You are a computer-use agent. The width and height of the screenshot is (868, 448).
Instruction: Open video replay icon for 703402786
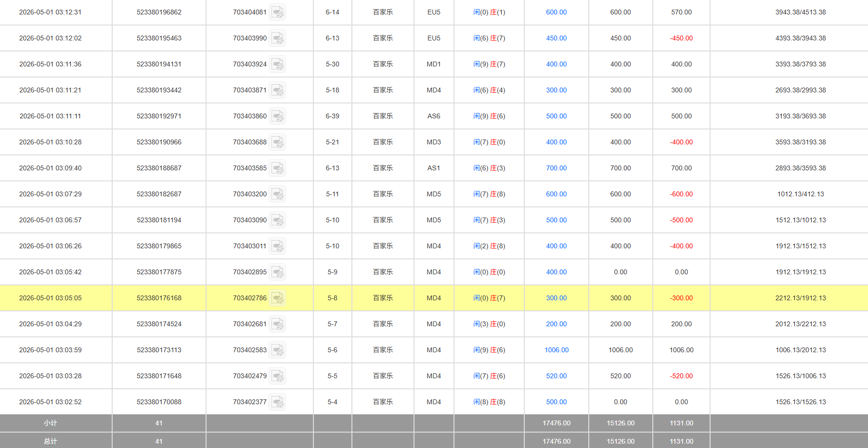(277, 298)
